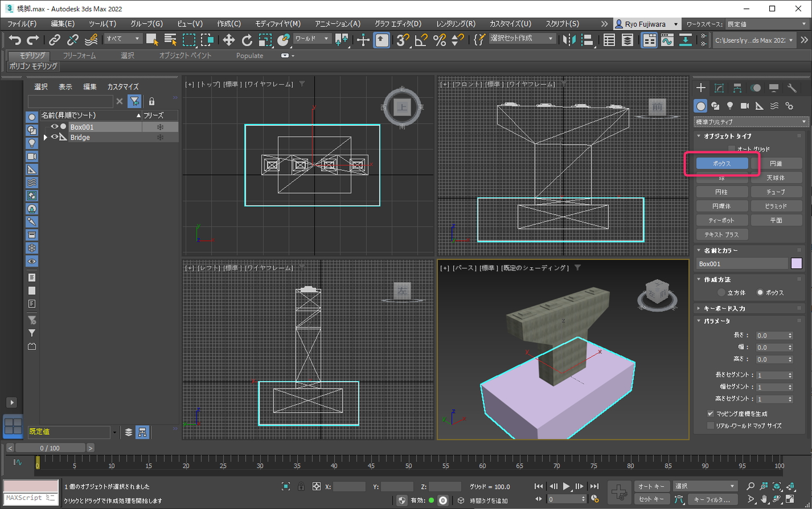Enable Real-World Map Size checkbox
This screenshot has width=812, height=509.
tap(710, 426)
